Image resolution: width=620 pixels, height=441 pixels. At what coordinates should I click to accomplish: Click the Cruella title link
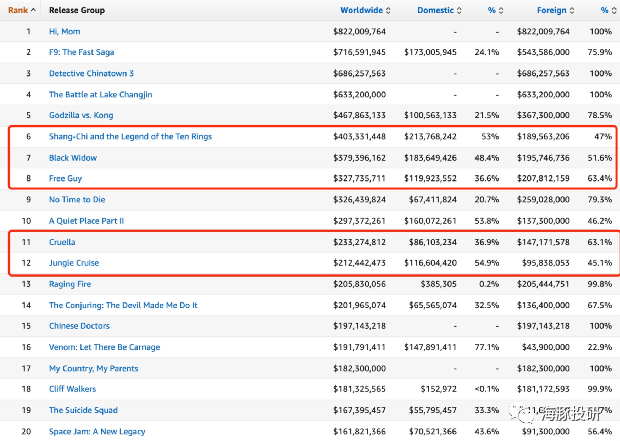[x=64, y=242]
